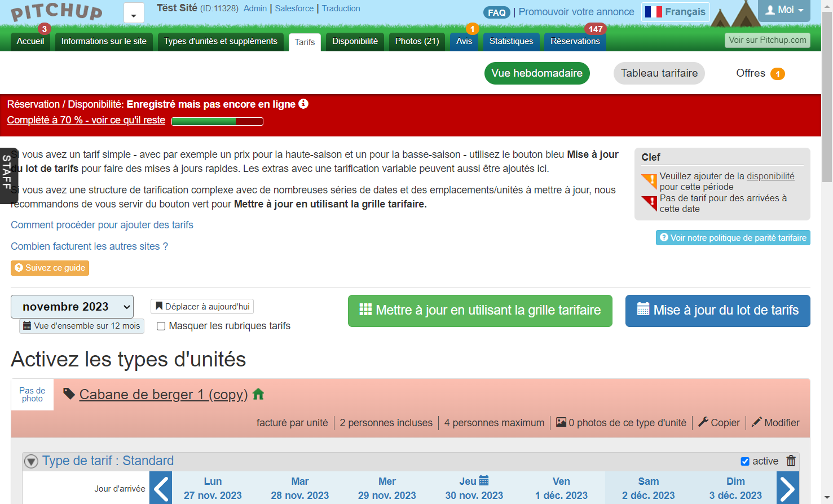The height and width of the screenshot is (504, 833).
Task: Click the orange warning availability legend icon
Action: (649, 182)
